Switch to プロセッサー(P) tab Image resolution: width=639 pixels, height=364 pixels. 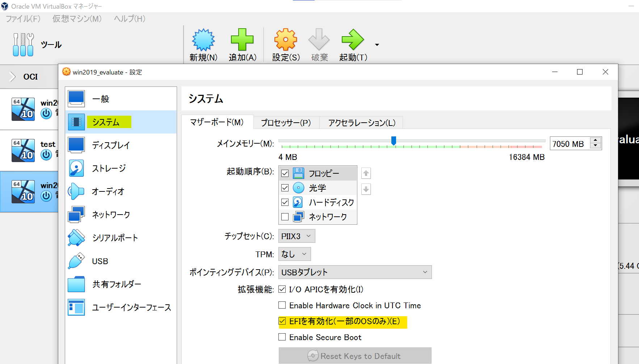(x=286, y=123)
